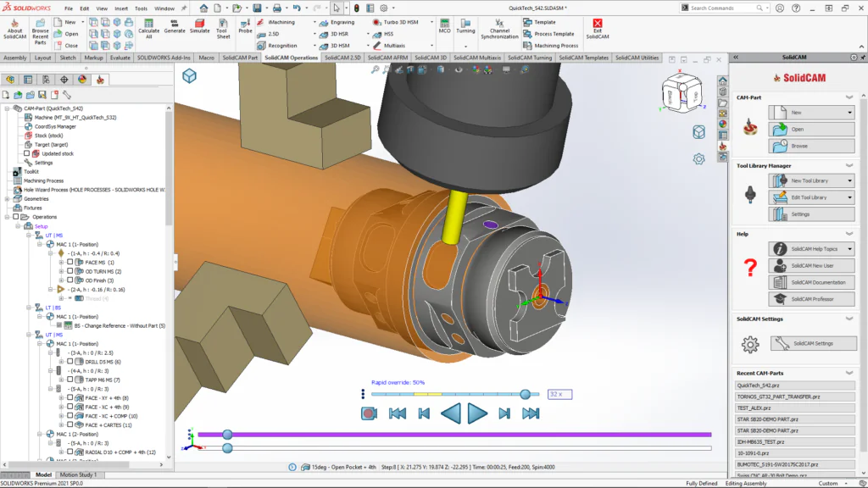
Task: Adjust the Rapid override slider
Action: [527, 393]
